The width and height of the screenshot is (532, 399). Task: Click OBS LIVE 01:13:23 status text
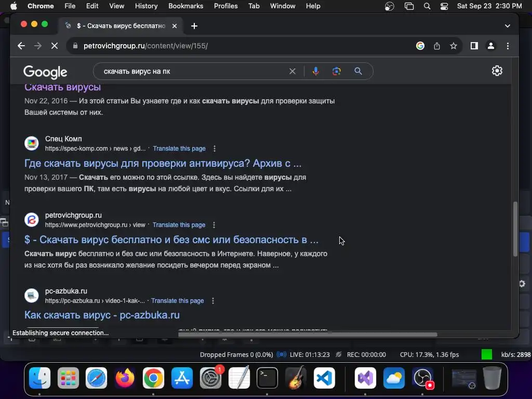(x=310, y=354)
